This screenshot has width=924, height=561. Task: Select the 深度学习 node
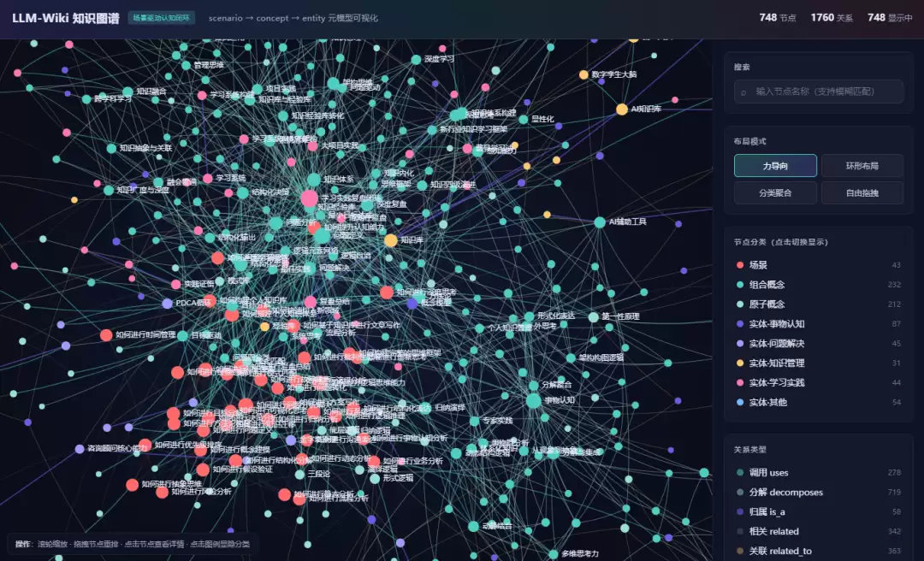416,60
